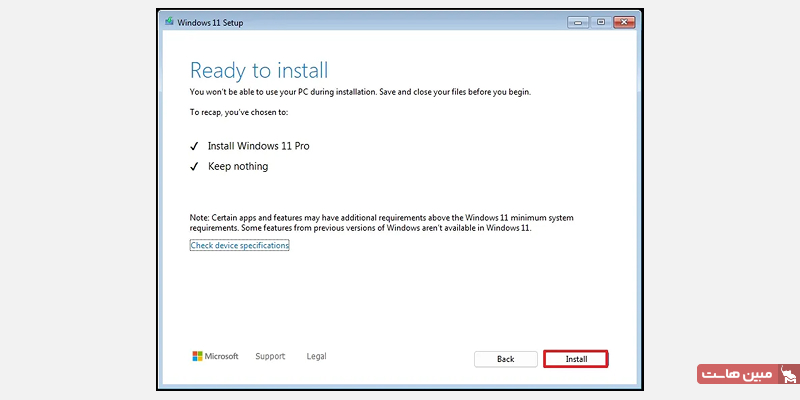Click the checkmark beside Keep nothing

[x=194, y=167]
